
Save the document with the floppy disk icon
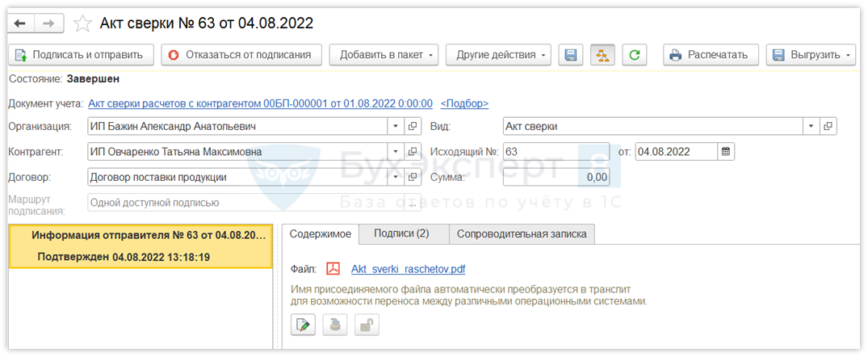(x=571, y=55)
